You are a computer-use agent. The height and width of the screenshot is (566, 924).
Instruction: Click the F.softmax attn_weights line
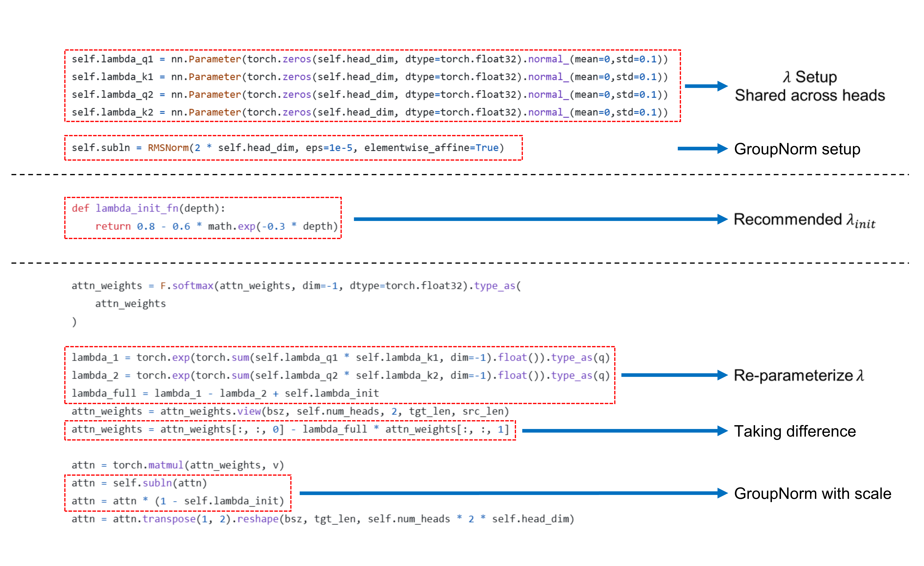[296, 286]
